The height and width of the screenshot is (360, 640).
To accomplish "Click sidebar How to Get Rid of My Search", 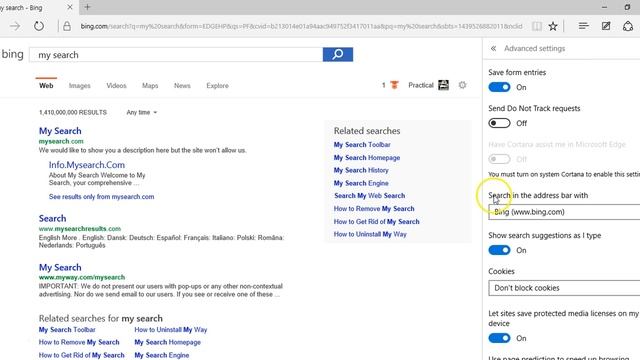I will pos(376,222).
